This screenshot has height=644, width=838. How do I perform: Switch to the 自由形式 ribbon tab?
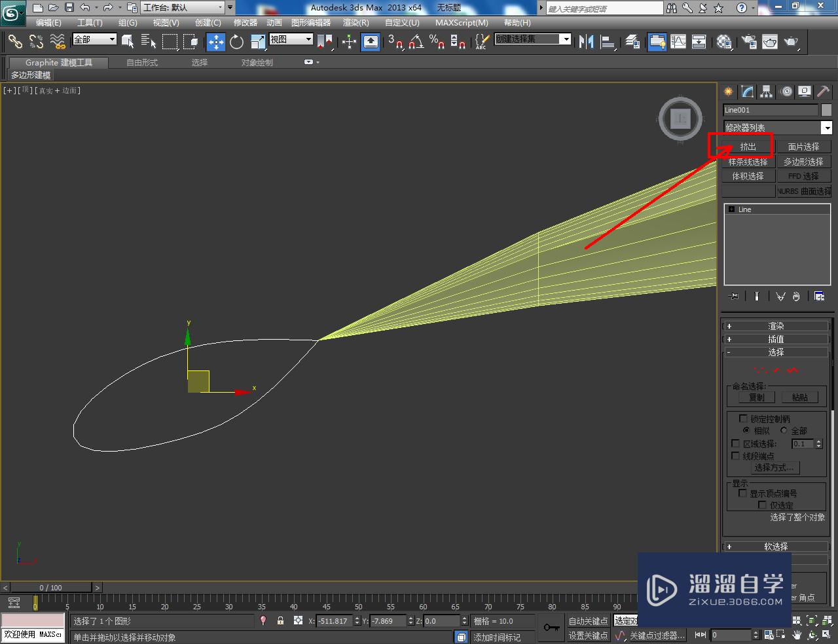142,63
